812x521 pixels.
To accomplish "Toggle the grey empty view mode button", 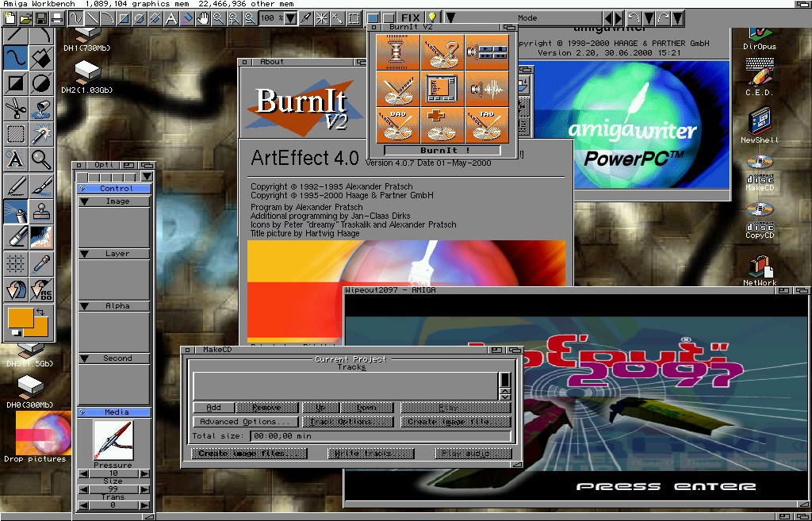I will click(x=389, y=19).
